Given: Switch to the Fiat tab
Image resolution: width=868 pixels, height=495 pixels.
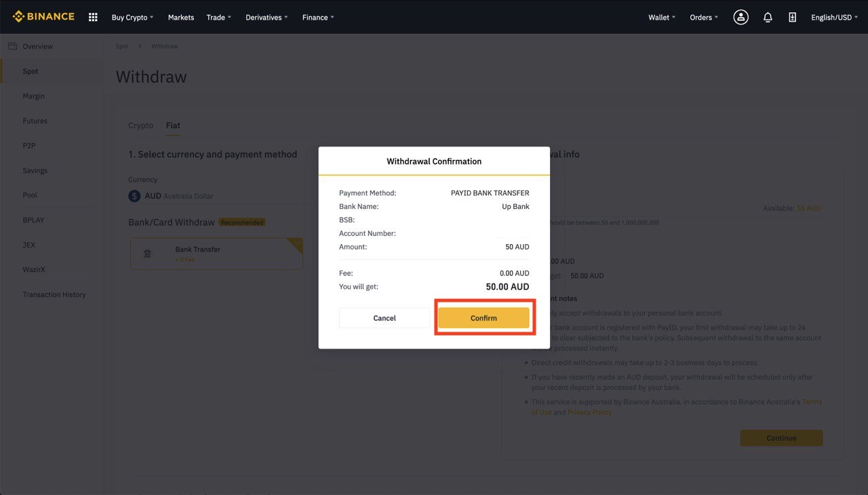Looking at the screenshot, I should coord(173,125).
